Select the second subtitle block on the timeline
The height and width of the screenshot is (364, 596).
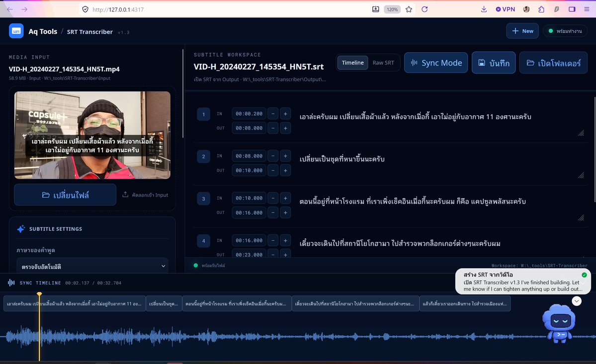(x=164, y=303)
